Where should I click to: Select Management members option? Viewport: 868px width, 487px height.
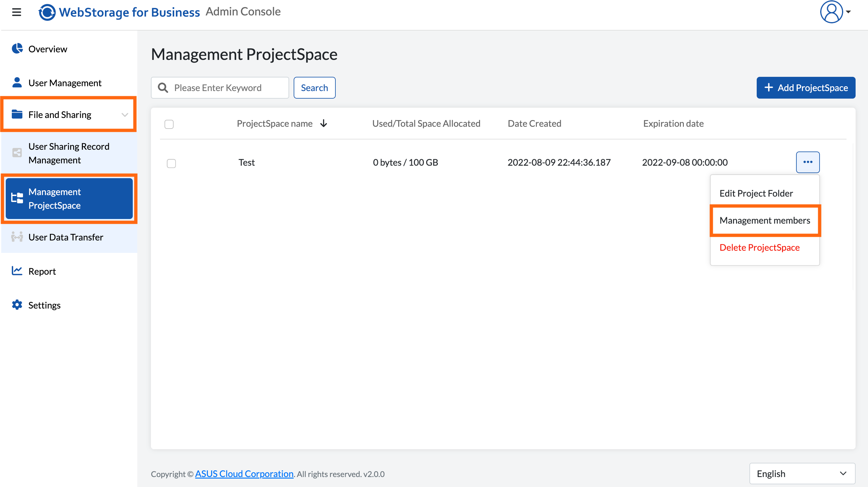[765, 221]
